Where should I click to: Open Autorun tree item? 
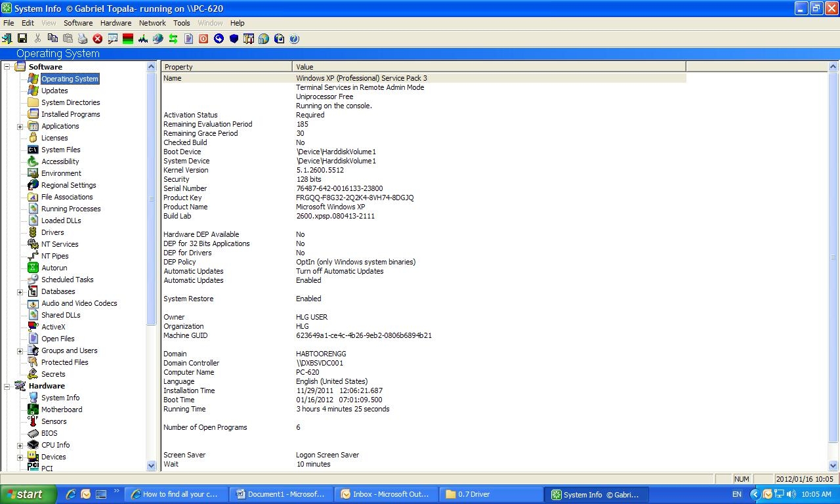(x=54, y=268)
